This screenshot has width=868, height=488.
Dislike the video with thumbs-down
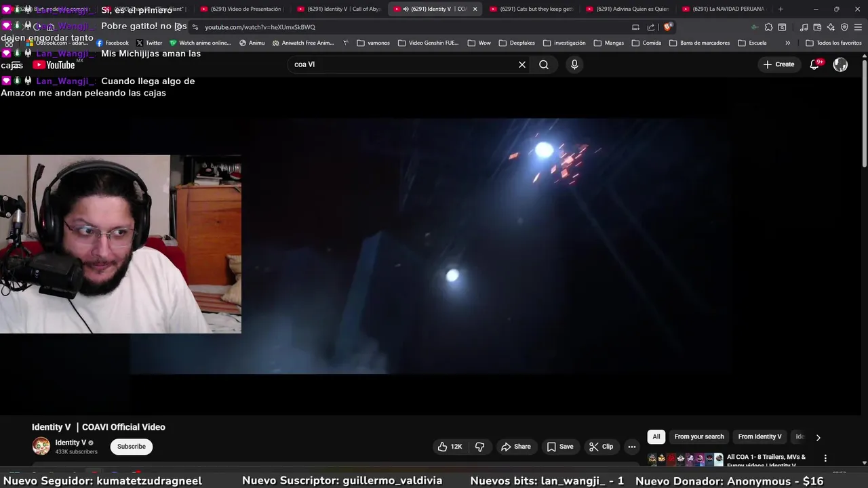click(480, 447)
